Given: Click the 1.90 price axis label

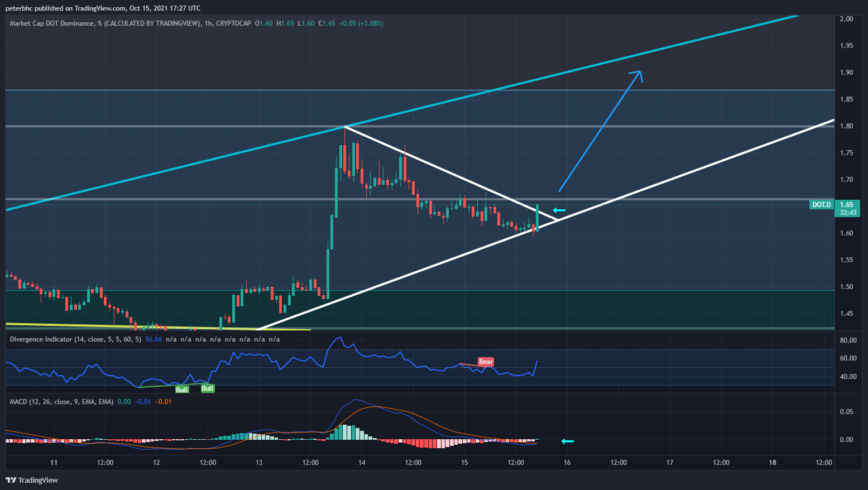Looking at the screenshot, I should 847,73.
